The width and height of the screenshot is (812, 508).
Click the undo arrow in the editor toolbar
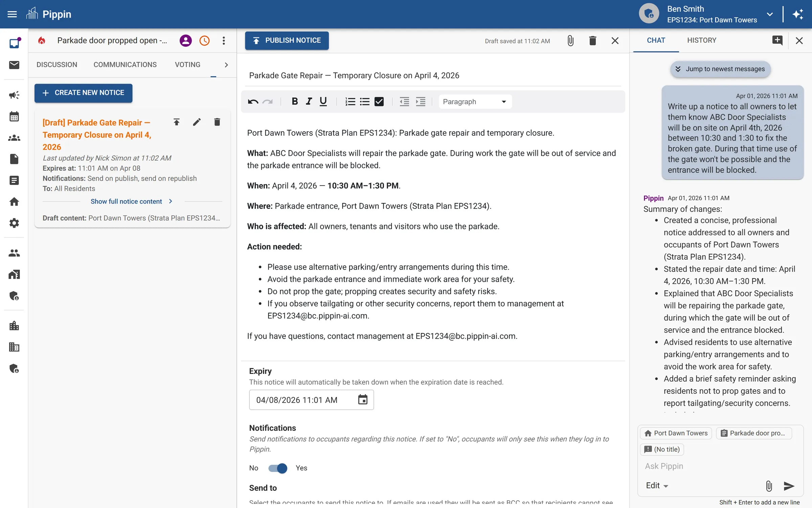click(x=253, y=102)
